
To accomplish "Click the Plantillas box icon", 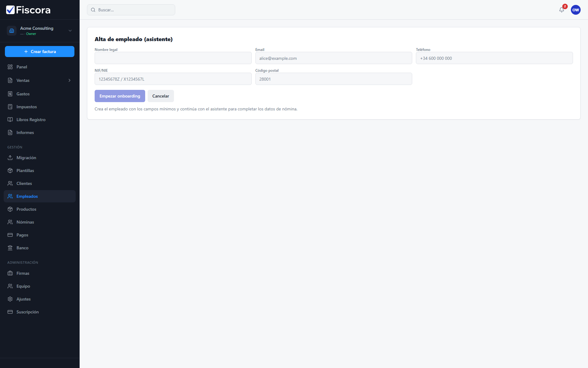I will tap(10, 171).
